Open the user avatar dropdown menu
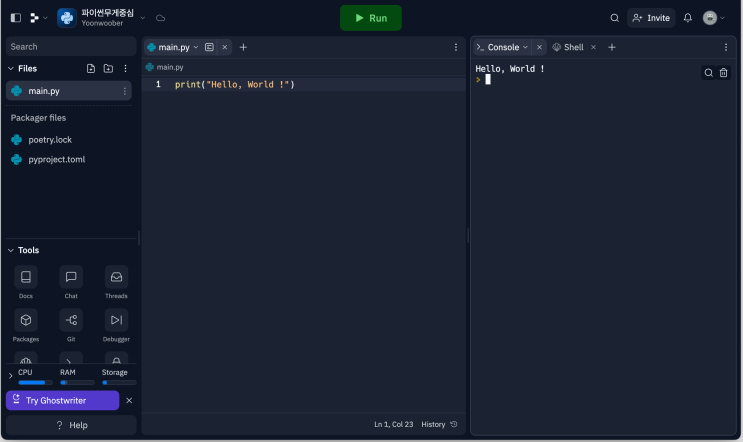743x442 pixels. click(714, 18)
